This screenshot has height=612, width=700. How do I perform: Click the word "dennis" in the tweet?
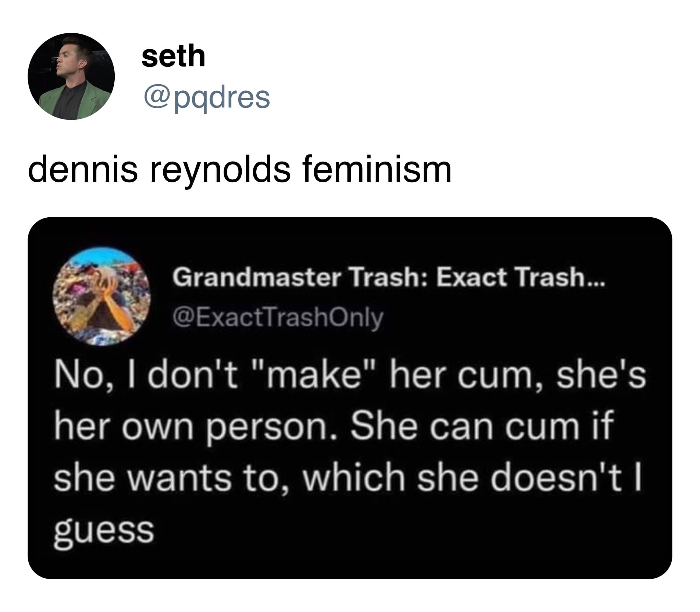pos(83,170)
